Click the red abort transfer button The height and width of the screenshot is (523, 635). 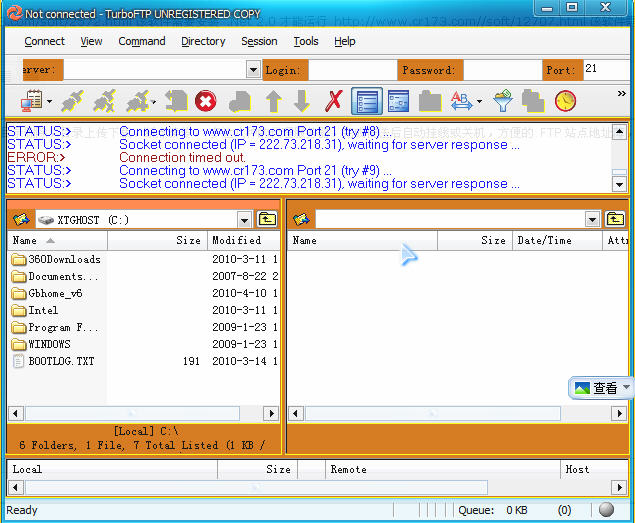[x=206, y=101]
